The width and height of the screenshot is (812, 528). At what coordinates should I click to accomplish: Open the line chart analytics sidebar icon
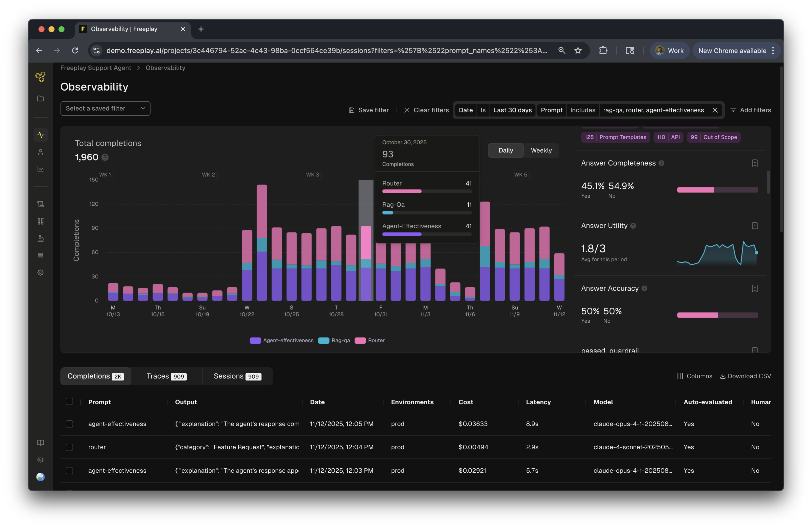tap(40, 169)
